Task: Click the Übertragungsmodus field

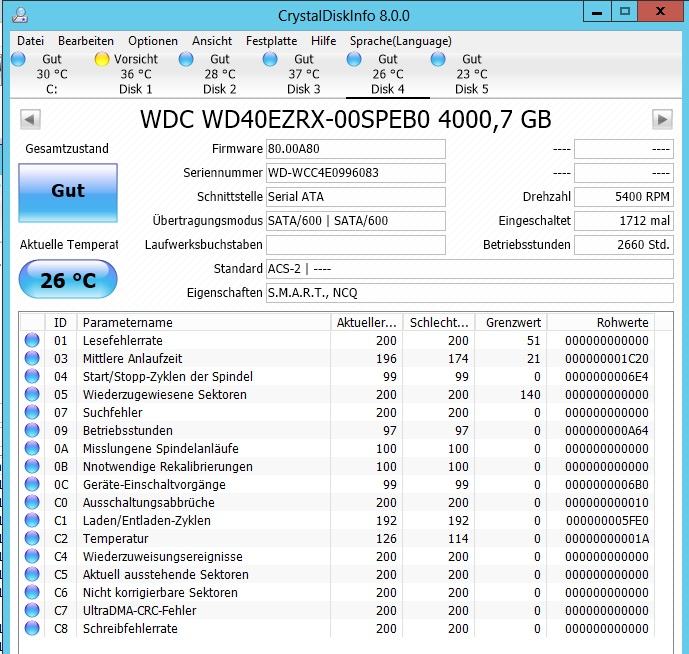Action: coord(356,221)
